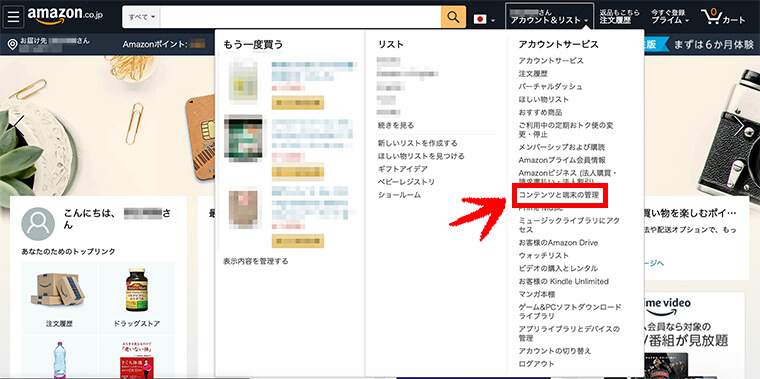The width and height of the screenshot is (760, 379).
Task: Open the Japan flag language selector
Action: pyautogui.click(x=484, y=19)
